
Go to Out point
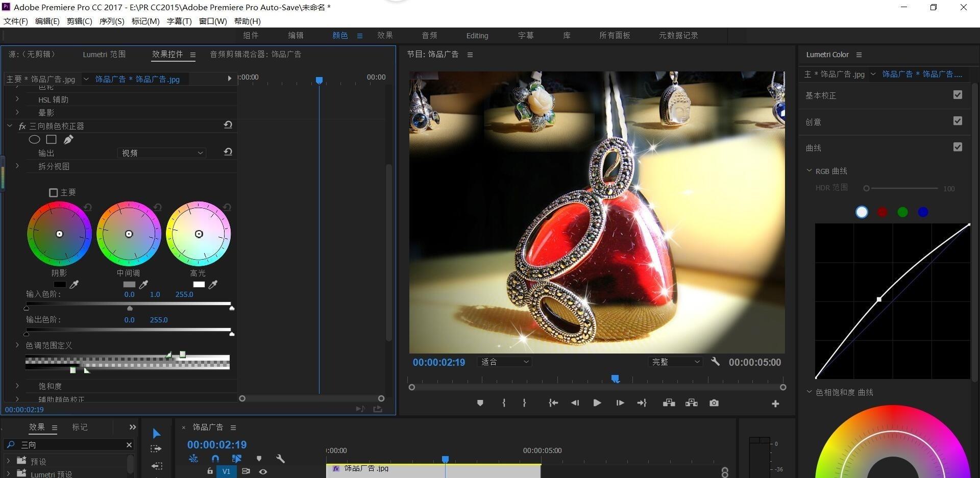tap(642, 403)
